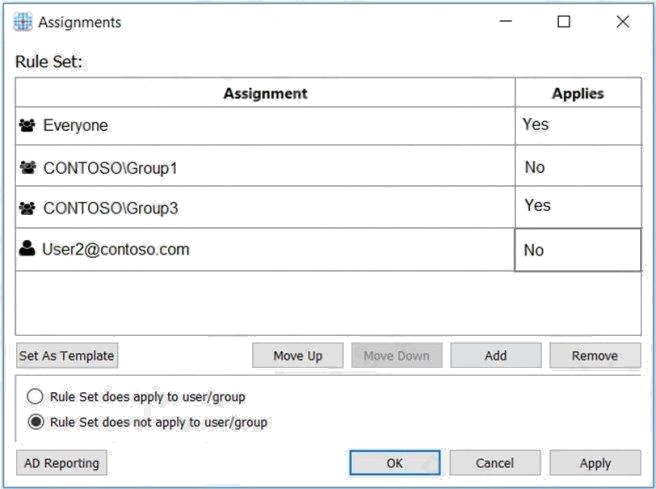The height and width of the screenshot is (489, 656).
Task: Click the group icon beside Everyone
Action: coord(28,125)
